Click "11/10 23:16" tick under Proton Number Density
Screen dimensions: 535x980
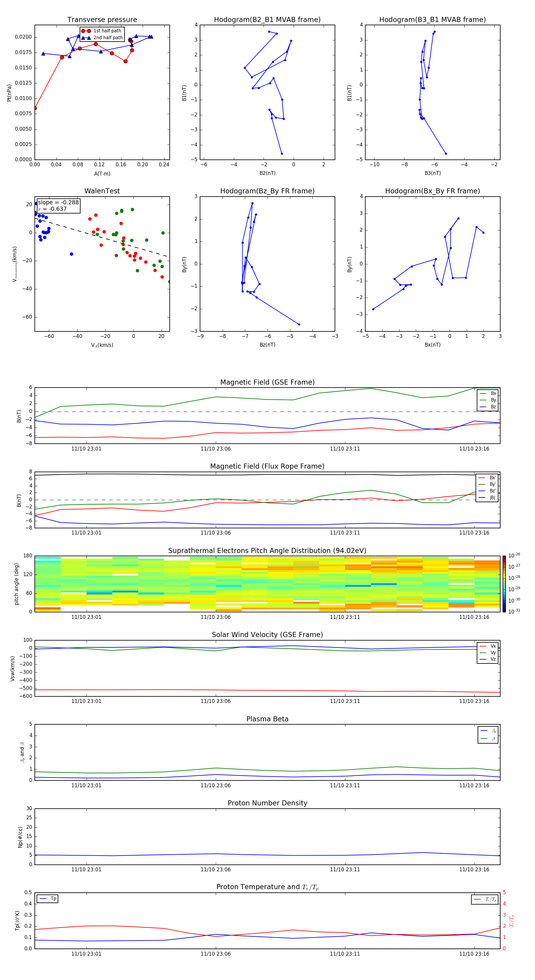click(x=474, y=870)
